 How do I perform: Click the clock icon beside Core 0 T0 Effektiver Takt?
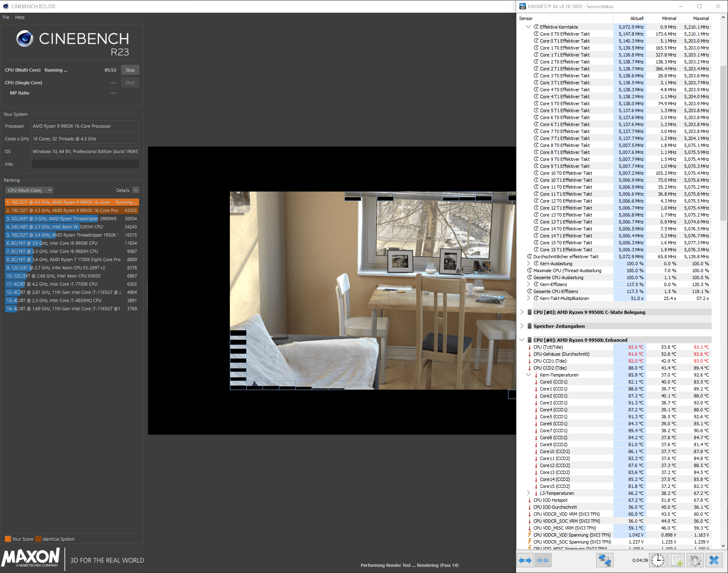(536, 34)
